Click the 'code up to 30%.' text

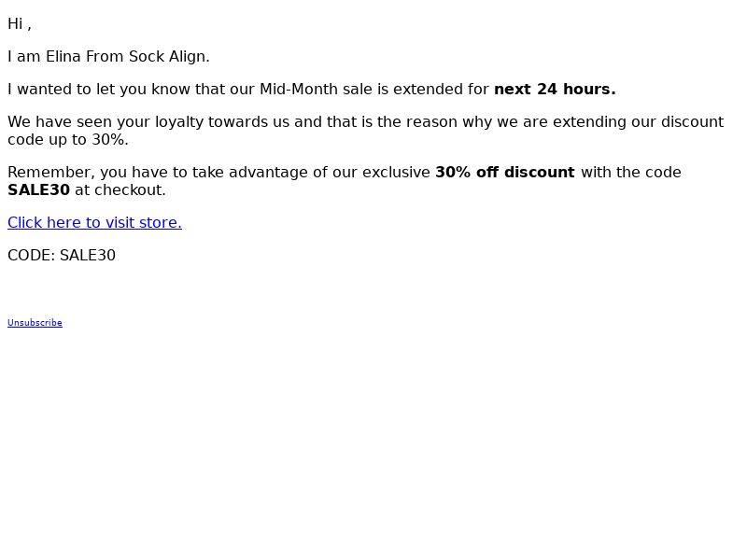(68, 140)
